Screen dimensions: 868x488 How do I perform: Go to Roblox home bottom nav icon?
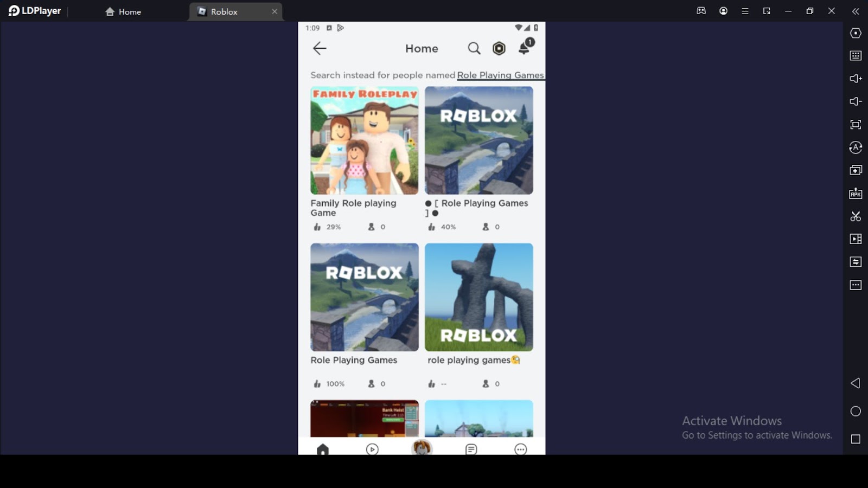(323, 449)
